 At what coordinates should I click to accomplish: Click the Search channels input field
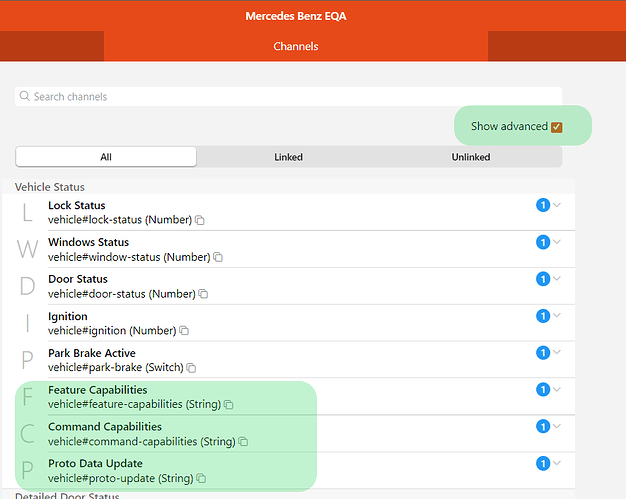(x=288, y=97)
